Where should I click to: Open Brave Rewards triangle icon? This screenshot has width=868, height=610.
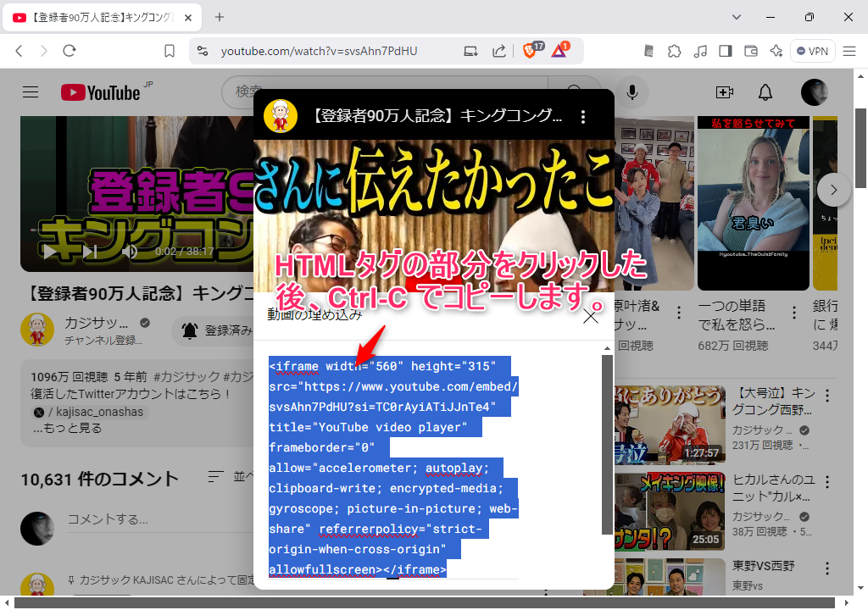pos(560,50)
